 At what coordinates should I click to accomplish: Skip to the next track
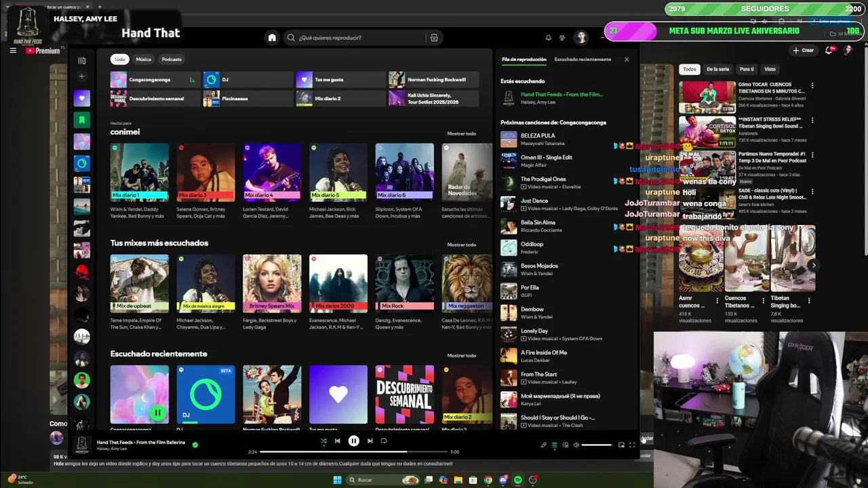pyautogui.click(x=370, y=441)
